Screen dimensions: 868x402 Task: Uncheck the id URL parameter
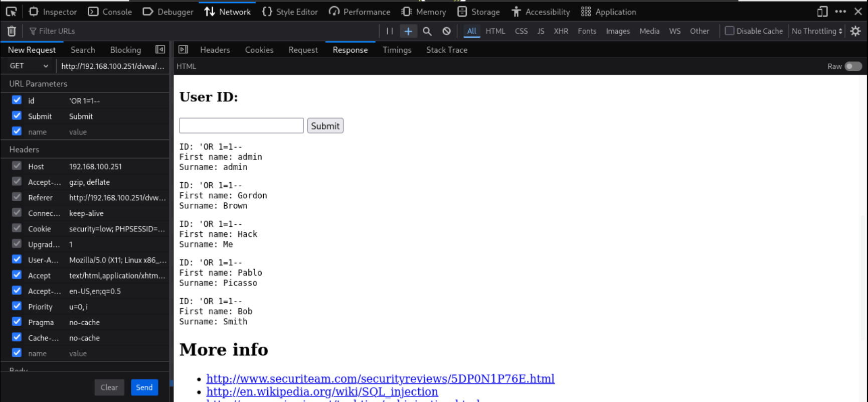point(17,100)
